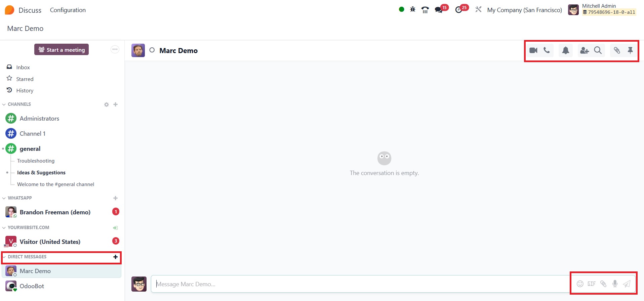644x301 pixels.
Task: Open the emoji picker in composer
Action: point(580,284)
